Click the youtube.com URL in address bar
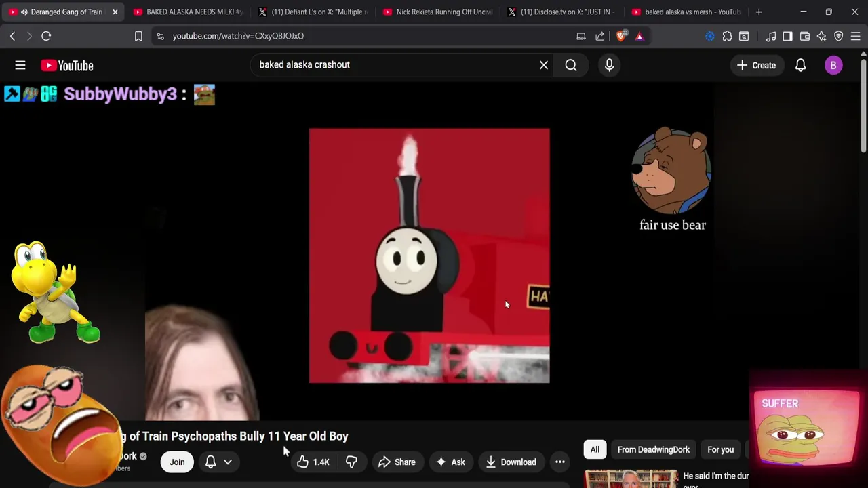The width and height of the screenshot is (868, 488). [x=238, y=36]
